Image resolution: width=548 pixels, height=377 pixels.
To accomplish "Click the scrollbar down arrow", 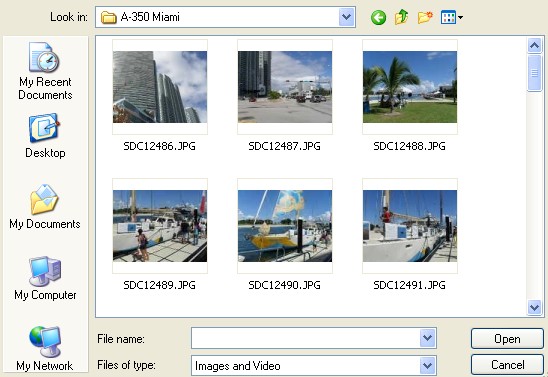I will click(534, 307).
